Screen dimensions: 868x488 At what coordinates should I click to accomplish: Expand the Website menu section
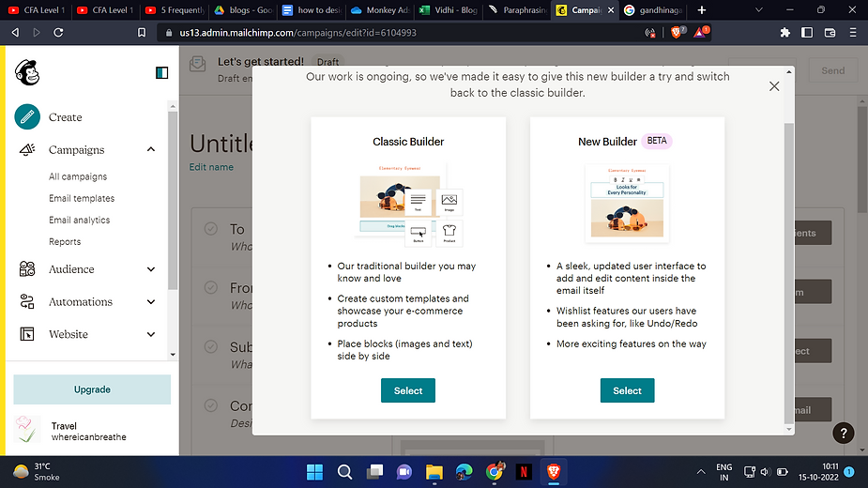click(151, 334)
